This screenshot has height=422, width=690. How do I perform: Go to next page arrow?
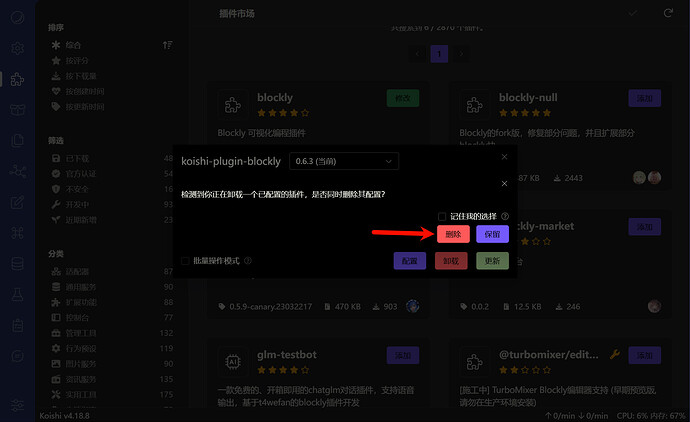pyautogui.click(x=461, y=54)
